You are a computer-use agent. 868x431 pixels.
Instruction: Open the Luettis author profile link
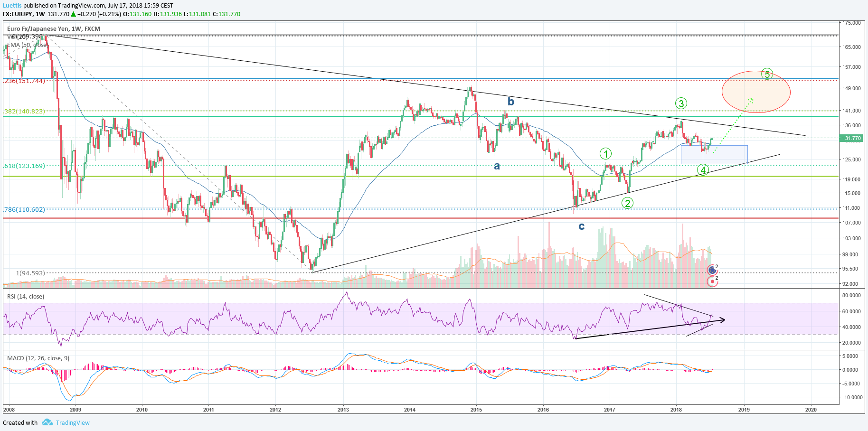pos(12,6)
